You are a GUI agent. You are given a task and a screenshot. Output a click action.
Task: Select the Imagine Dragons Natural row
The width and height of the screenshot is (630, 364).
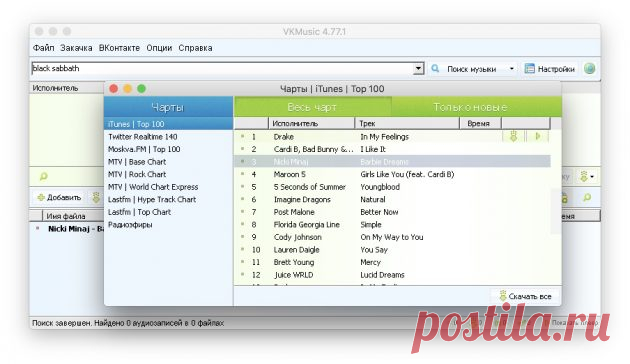tap(392, 199)
